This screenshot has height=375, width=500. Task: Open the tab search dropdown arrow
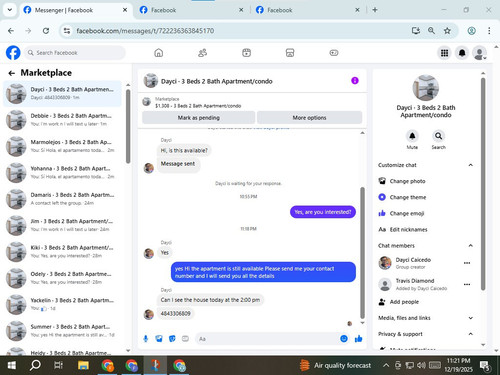click(10, 10)
